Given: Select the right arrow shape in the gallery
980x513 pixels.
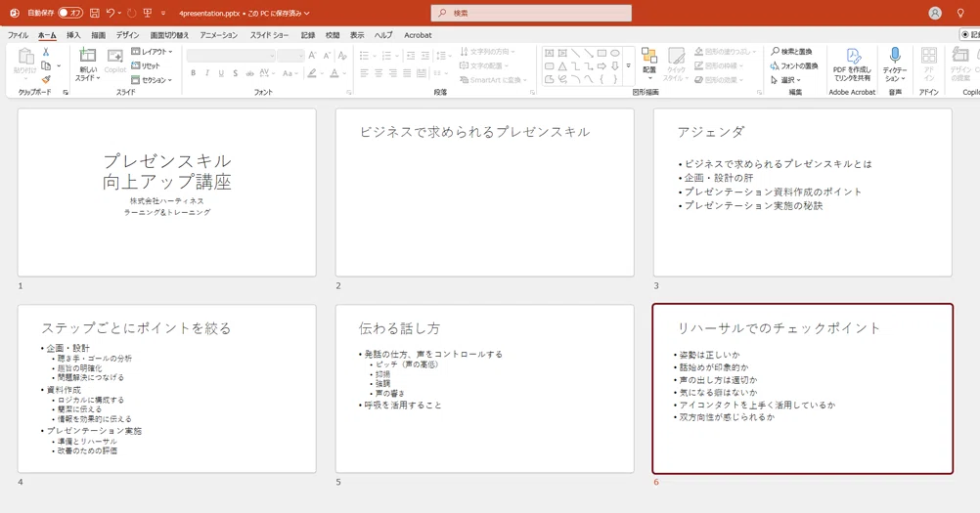Looking at the screenshot, I should [601, 66].
